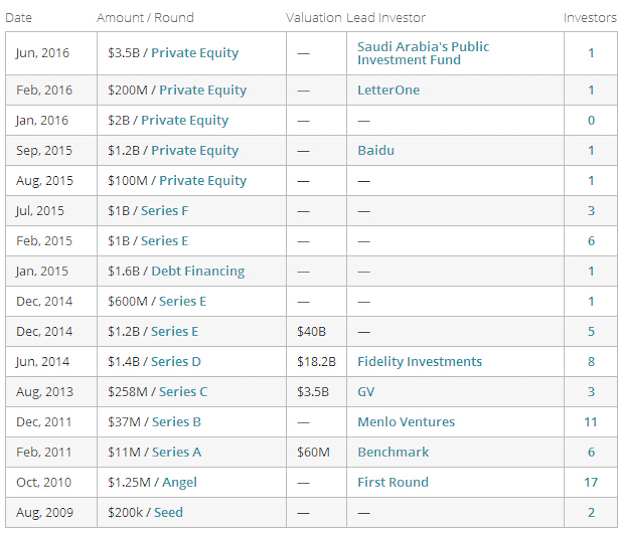Screen dimensions: 619x533
Task: Open the Series F round link
Action: [164, 210]
